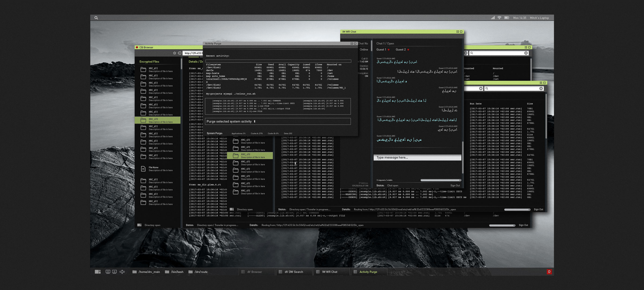Screen dimensions: 644x290
Task: Click the Encrypted Files list scrollbar
Action: pos(181,64)
